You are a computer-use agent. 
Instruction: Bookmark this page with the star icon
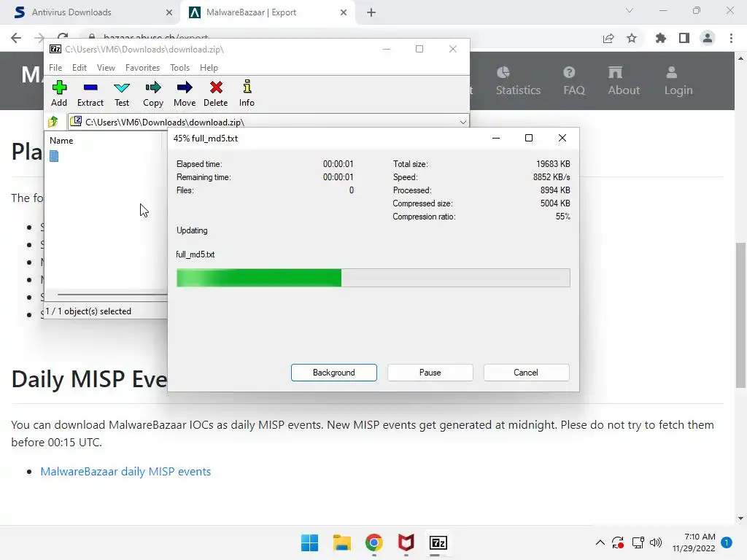pos(632,38)
